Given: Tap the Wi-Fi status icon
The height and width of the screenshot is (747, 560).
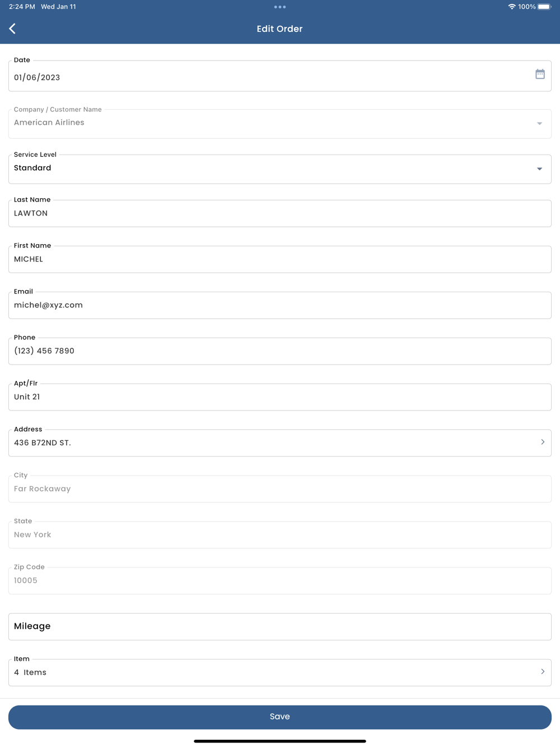Looking at the screenshot, I should (512, 7).
